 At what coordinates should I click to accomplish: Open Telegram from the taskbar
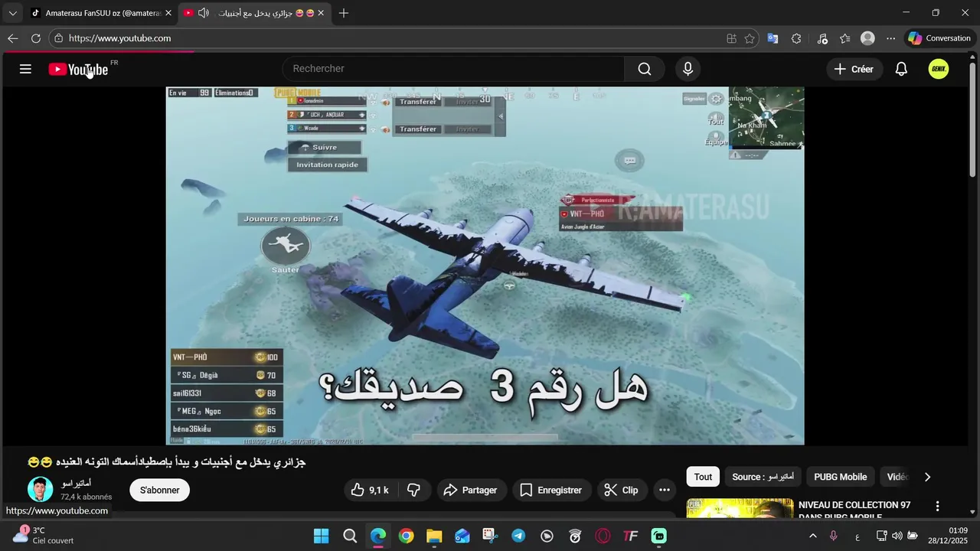click(x=518, y=536)
